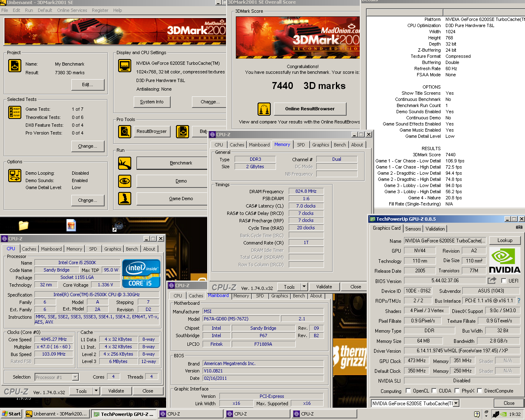Click the icon beside the Game Demo button
The image size is (525, 420).
pyautogui.click(x=125, y=199)
